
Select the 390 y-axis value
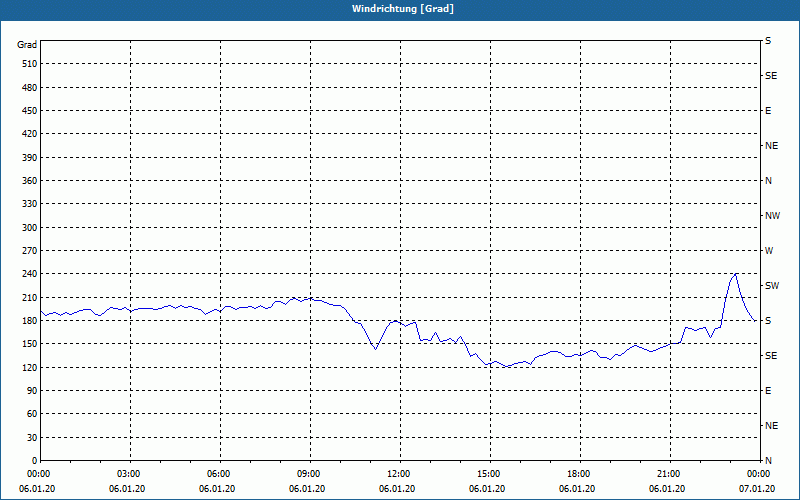click(x=30, y=158)
